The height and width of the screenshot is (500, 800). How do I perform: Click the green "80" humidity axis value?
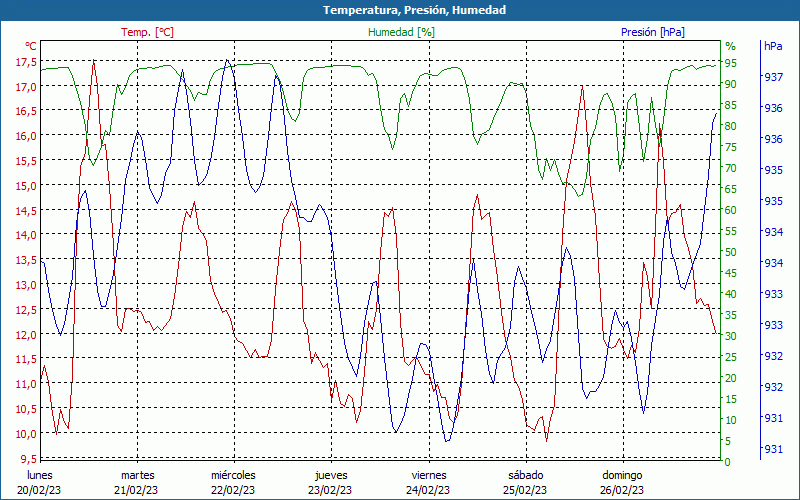[x=731, y=126]
